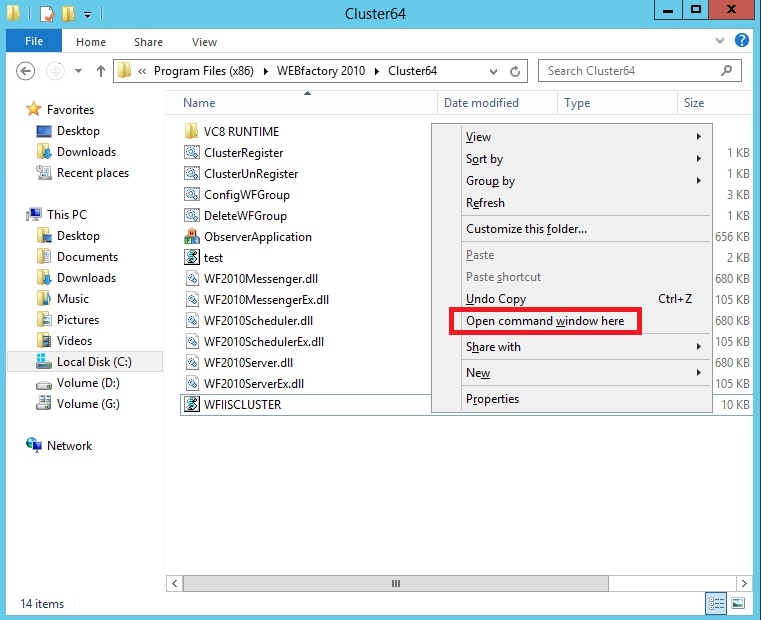761x620 pixels.
Task: Open New submenu in context menu
Action: pos(572,373)
